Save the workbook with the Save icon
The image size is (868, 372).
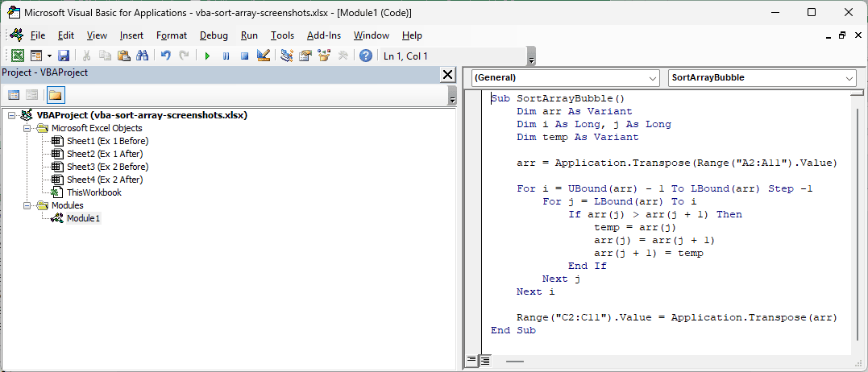click(63, 56)
